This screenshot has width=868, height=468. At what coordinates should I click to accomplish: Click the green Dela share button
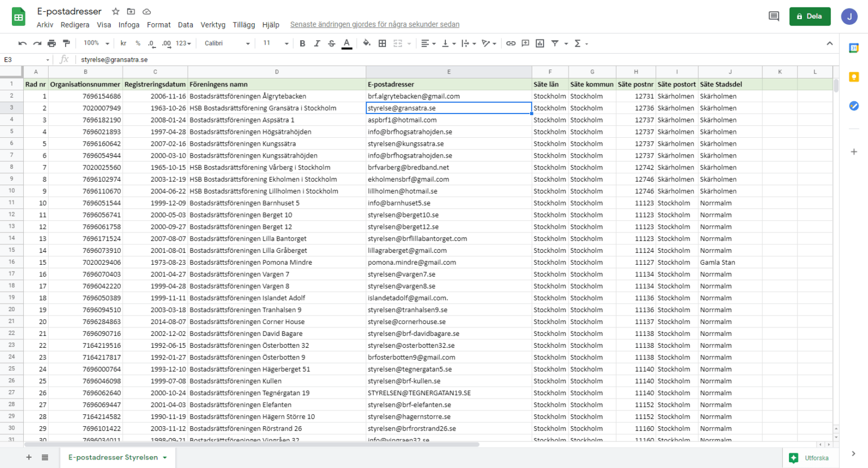[x=809, y=16]
